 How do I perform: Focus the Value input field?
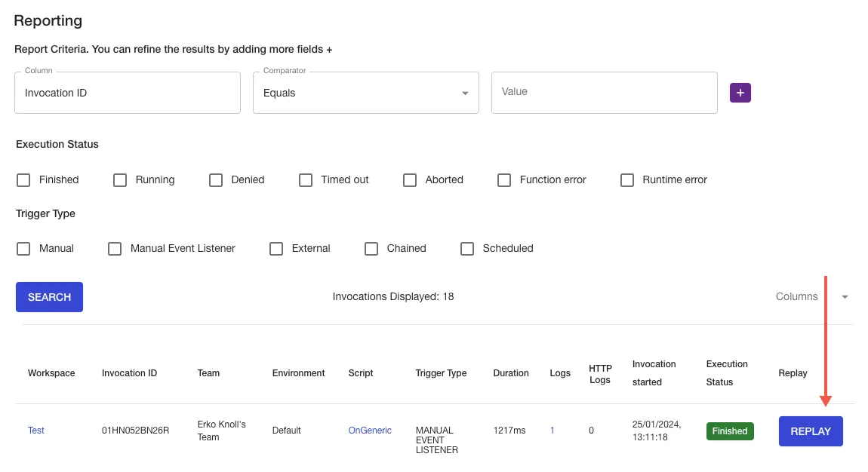[x=605, y=93]
